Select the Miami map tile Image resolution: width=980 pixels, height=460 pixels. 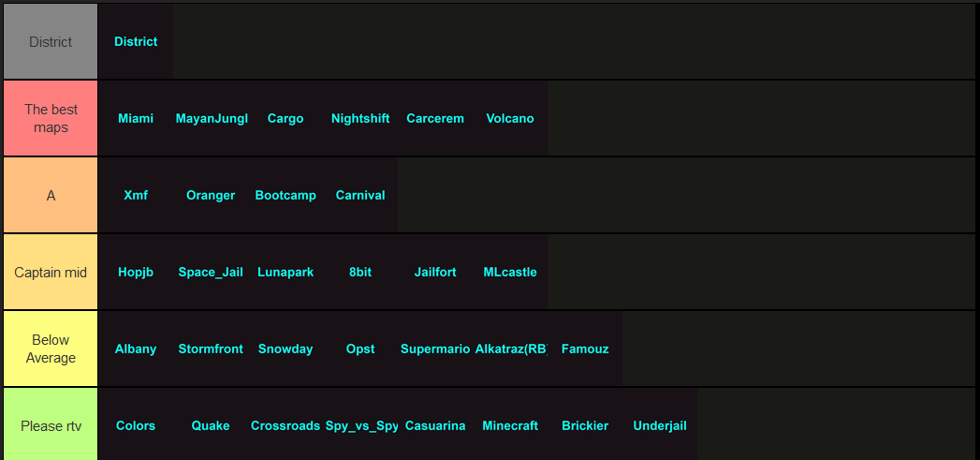pos(136,118)
